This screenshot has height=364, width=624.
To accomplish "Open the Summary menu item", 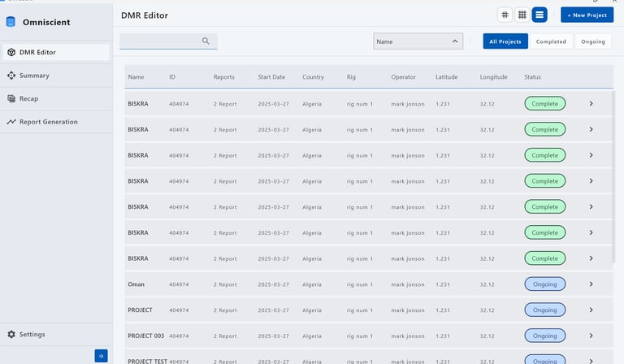I will click(x=56, y=76).
